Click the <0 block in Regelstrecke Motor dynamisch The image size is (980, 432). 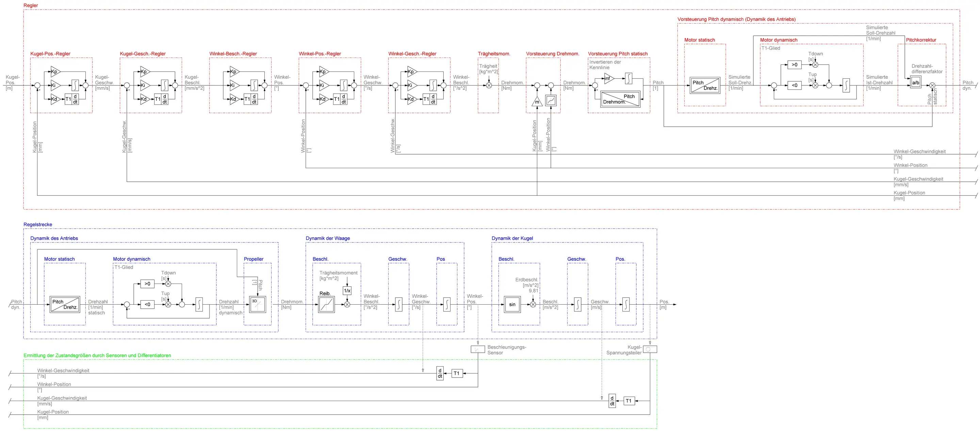pos(147,304)
